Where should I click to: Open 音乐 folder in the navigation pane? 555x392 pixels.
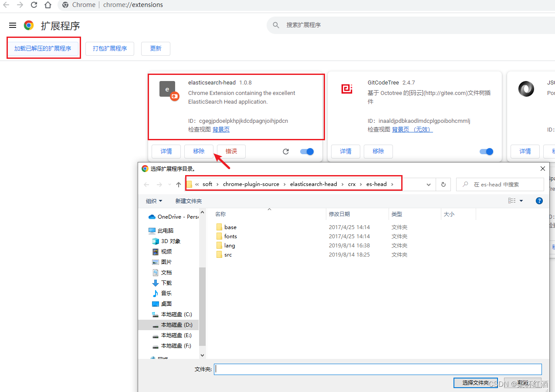pos(162,293)
